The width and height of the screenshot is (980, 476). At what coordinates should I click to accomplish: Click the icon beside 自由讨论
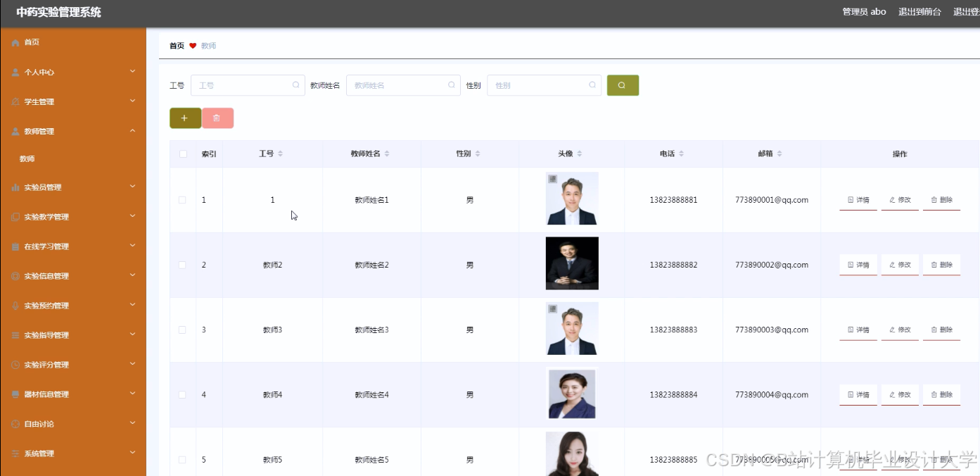click(x=15, y=425)
